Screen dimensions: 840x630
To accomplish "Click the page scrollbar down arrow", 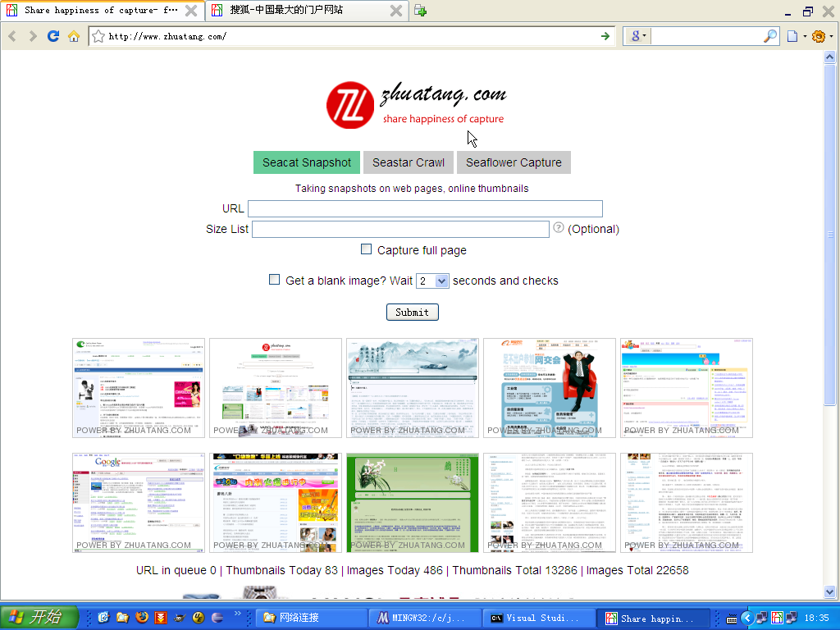I will point(829,591).
